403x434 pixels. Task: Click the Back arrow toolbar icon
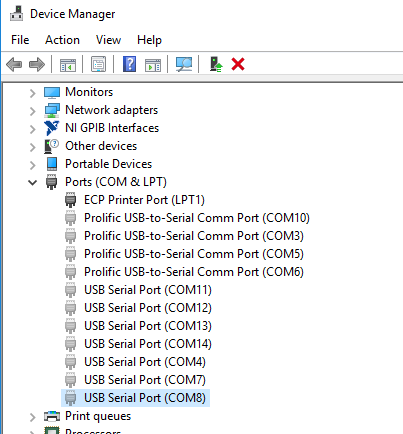(14, 64)
